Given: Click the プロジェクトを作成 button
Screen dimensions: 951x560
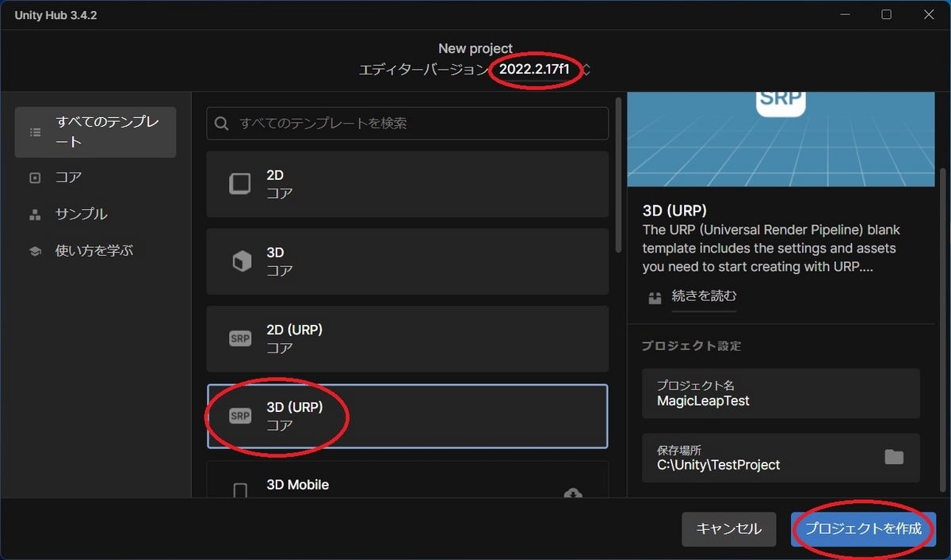Looking at the screenshot, I should [864, 529].
